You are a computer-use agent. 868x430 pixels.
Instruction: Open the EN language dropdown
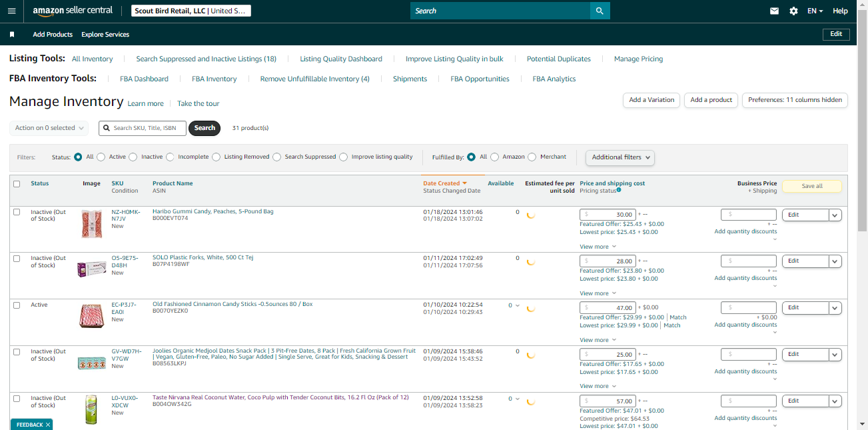click(815, 11)
